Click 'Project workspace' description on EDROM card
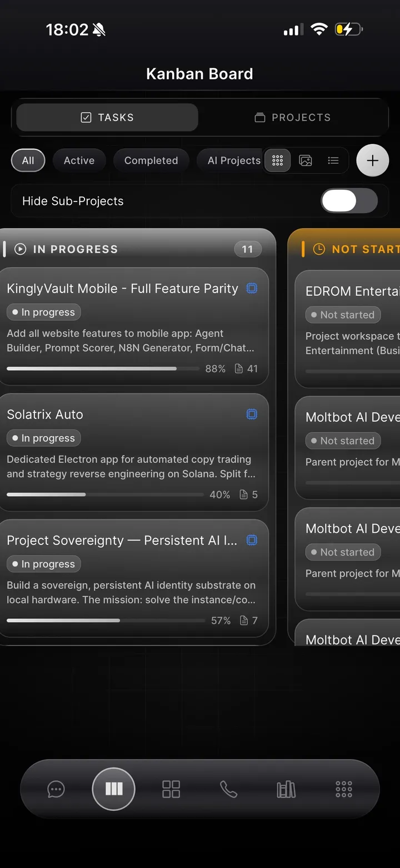 (x=352, y=343)
